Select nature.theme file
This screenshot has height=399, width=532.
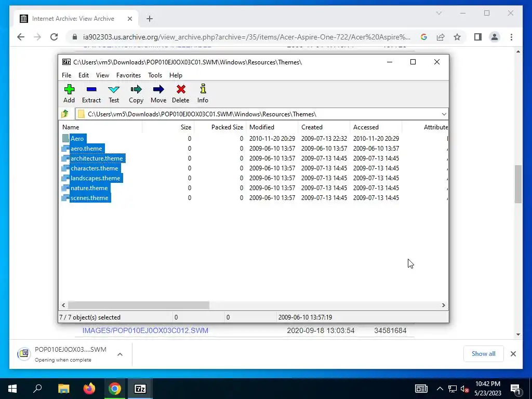89,188
